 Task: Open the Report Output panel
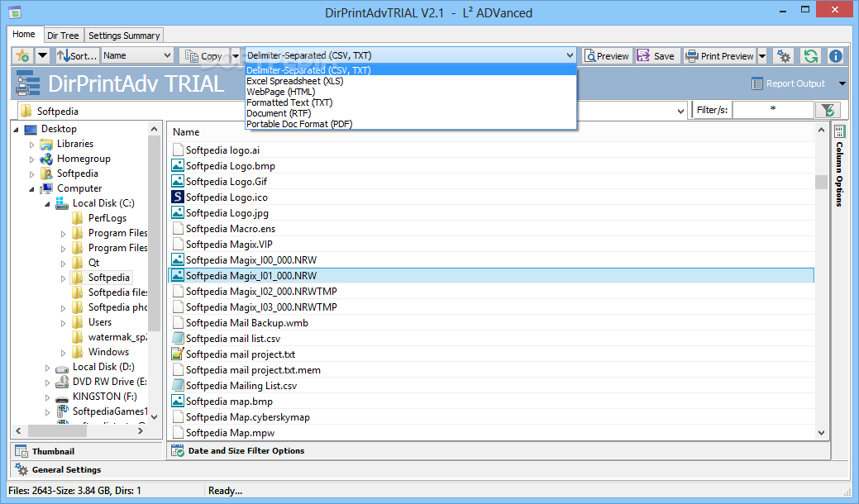tap(789, 83)
